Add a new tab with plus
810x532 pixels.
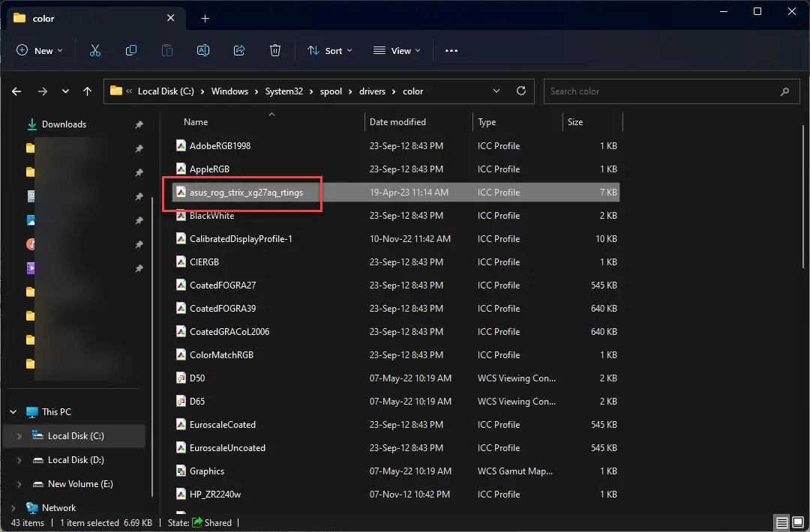coord(205,19)
